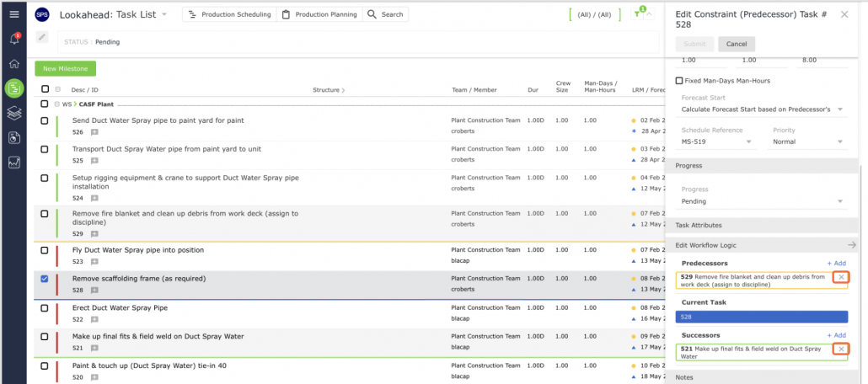Open the clipboard chart sidebar icon
The image size is (868, 384).
tap(14, 138)
